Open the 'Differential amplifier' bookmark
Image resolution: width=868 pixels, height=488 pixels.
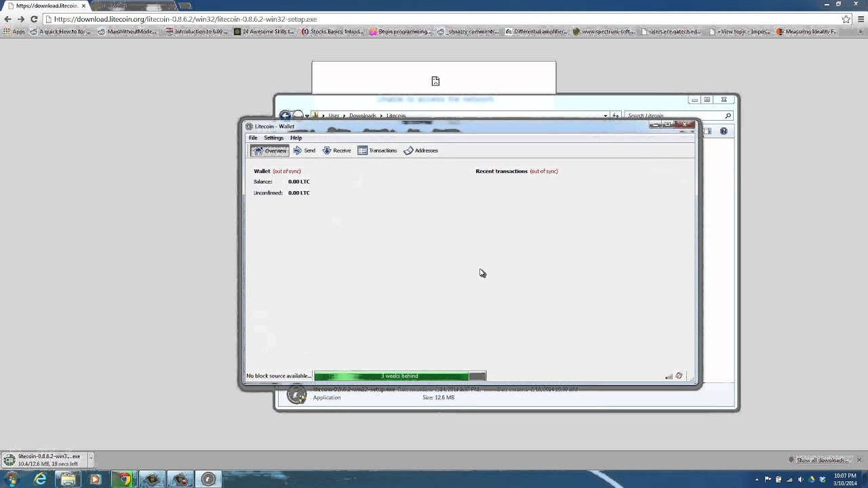coord(535,31)
